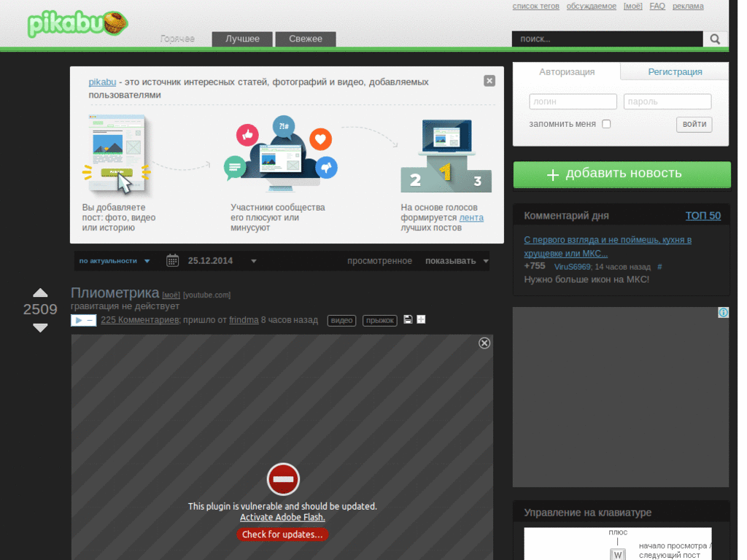Click Activate Adobe Flash link

(282, 517)
